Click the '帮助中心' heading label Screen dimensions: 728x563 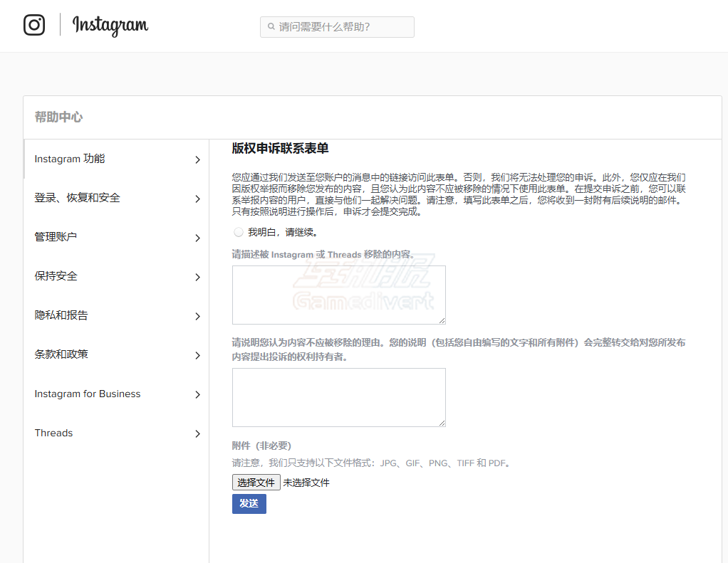pos(58,117)
